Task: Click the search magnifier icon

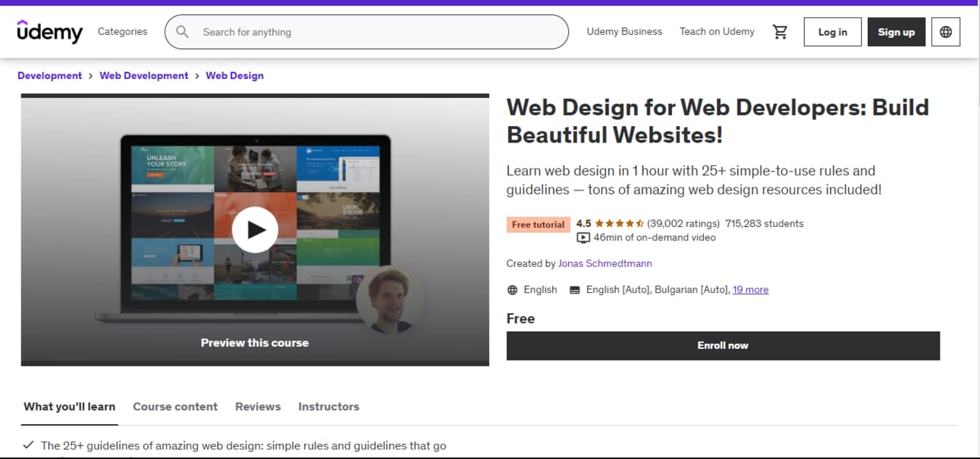Action: (x=182, y=32)
